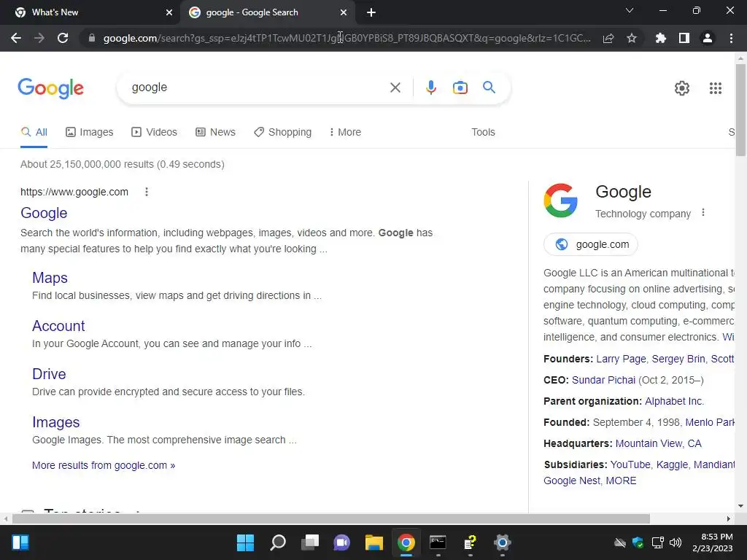Click inside the google search input field
The height and width of the screenshot is (560, 747).
(258, 87)
